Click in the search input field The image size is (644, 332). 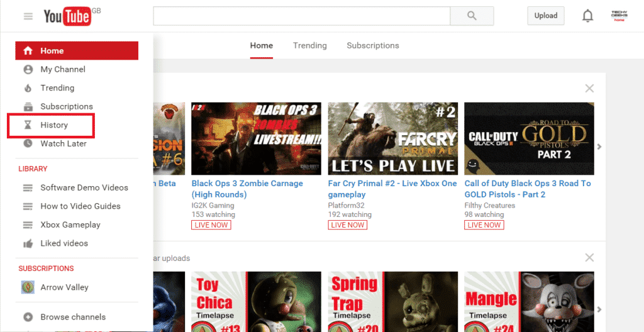pyautogui.click(x=301, y=16)
